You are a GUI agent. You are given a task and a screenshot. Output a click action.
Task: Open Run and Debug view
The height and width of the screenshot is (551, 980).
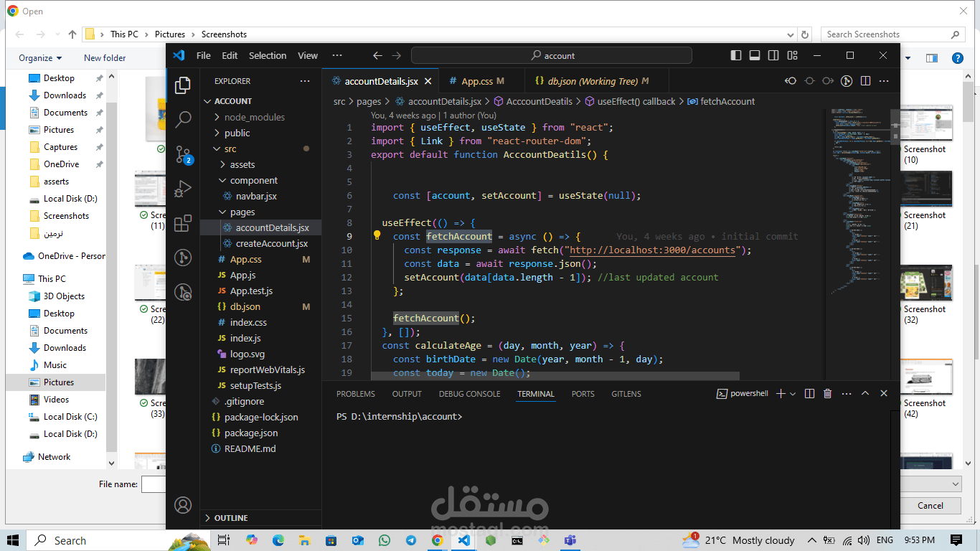(183, 189)
